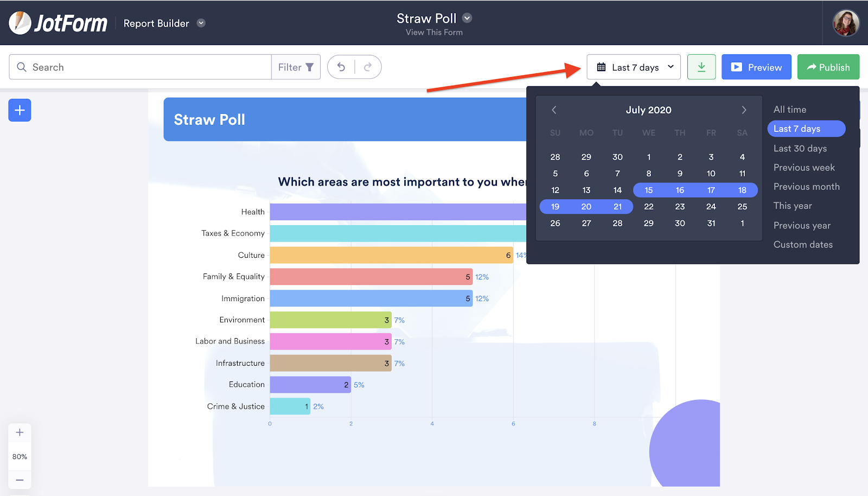This screenshot has height=496, width=868.
Task: Open the user profile avatar menu
Action: click(846, 23)
